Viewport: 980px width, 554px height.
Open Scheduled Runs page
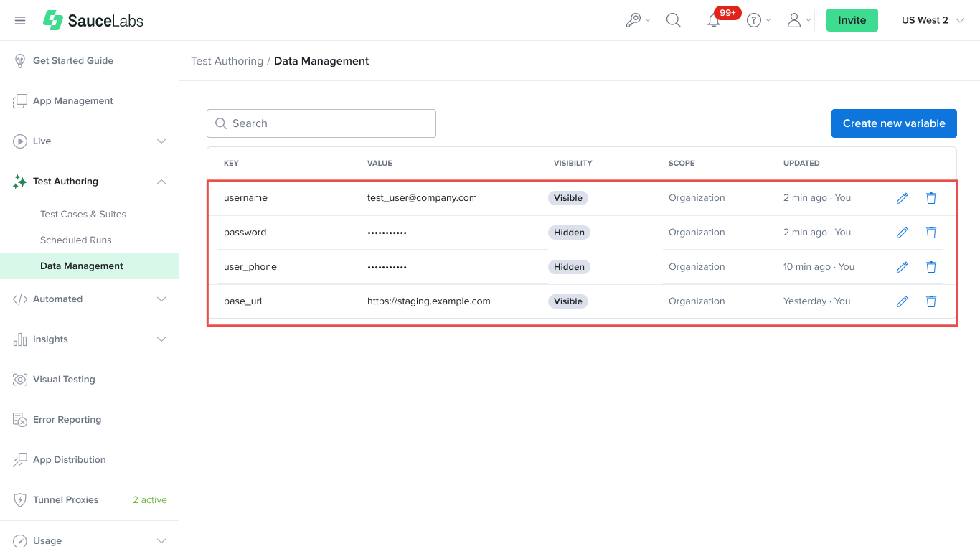pyautogui.click(x=76, y=240)
